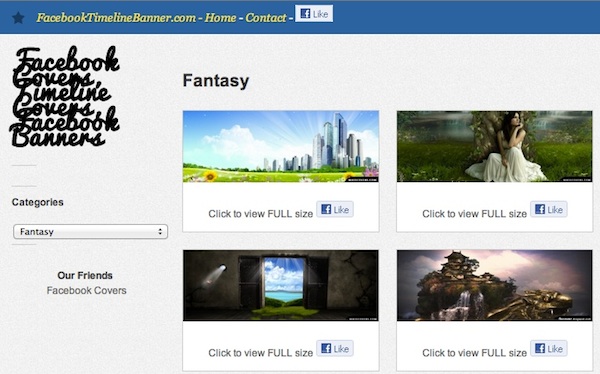Click 'Click to view FULL size' under skyline

tap(261, 214)
